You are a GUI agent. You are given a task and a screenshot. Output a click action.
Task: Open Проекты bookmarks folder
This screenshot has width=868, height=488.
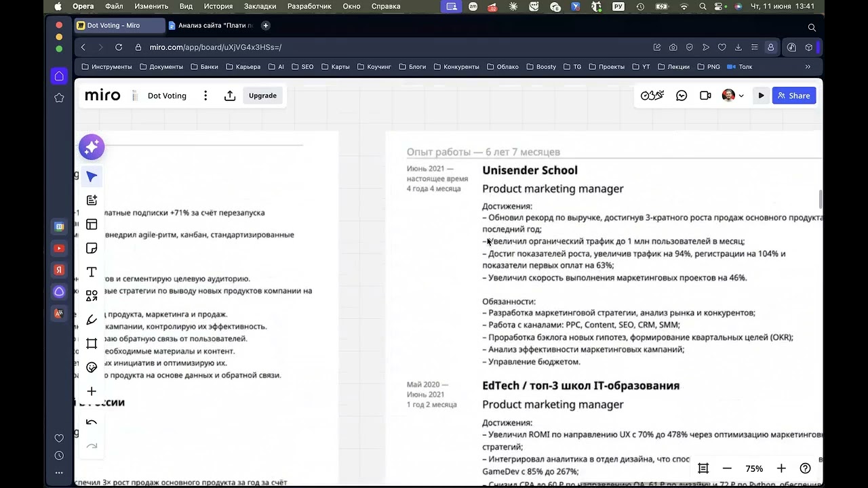[607, 66]
